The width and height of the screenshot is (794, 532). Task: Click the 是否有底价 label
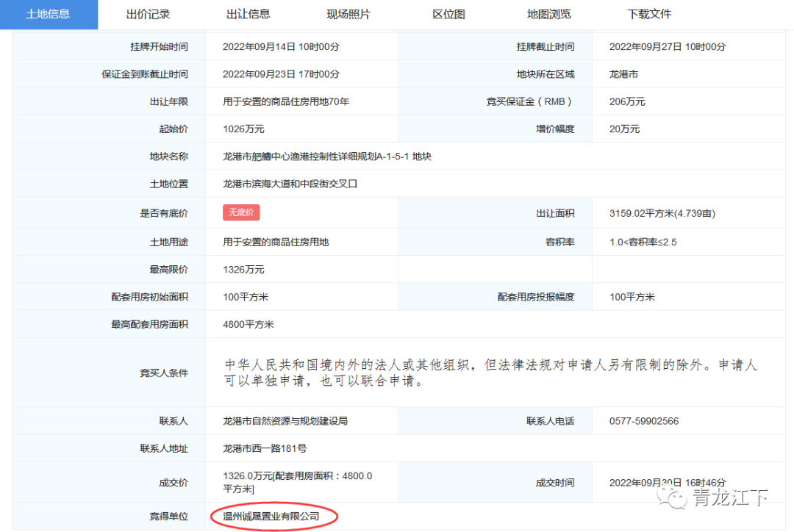point(164,213)
